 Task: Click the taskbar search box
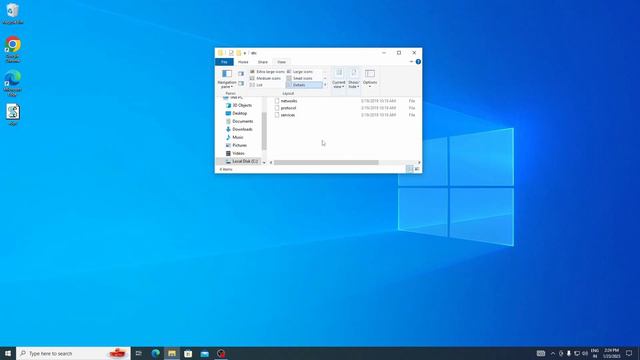73,353
